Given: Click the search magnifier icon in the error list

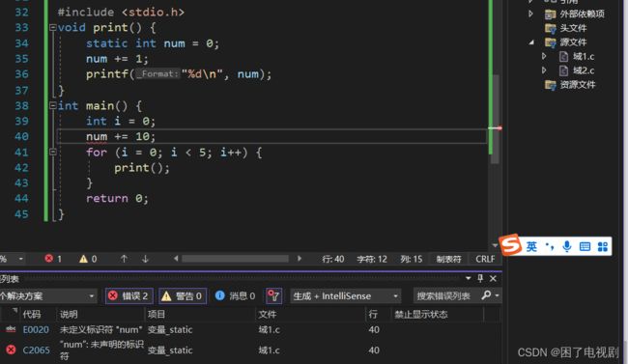Looking at the screenshot, I should (487, 295).
